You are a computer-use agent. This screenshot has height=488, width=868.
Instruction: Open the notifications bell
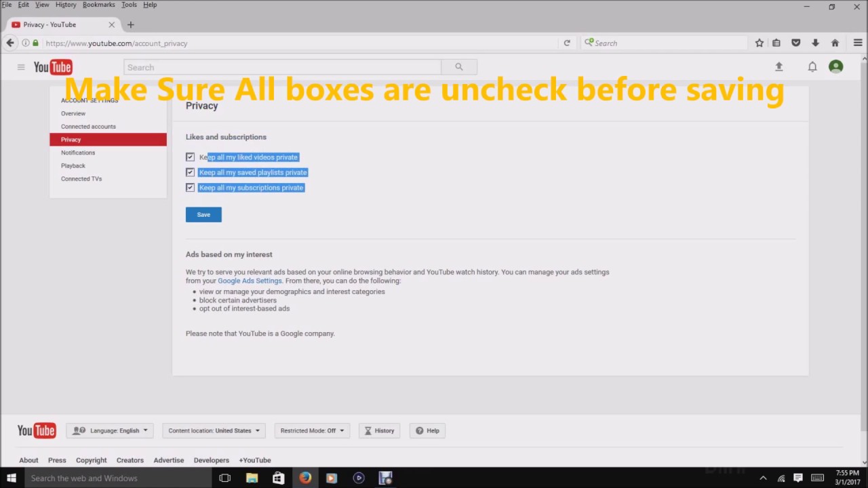point(812,66)
